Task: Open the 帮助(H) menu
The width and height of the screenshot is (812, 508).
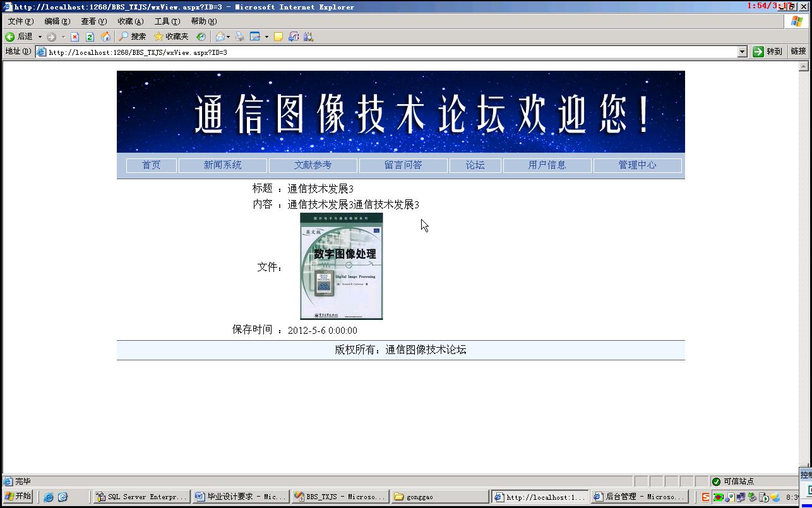Action: click(203, 21)
